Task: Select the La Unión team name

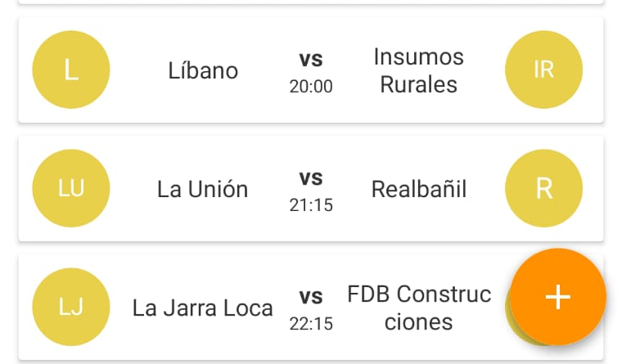Action: (203, 189)
